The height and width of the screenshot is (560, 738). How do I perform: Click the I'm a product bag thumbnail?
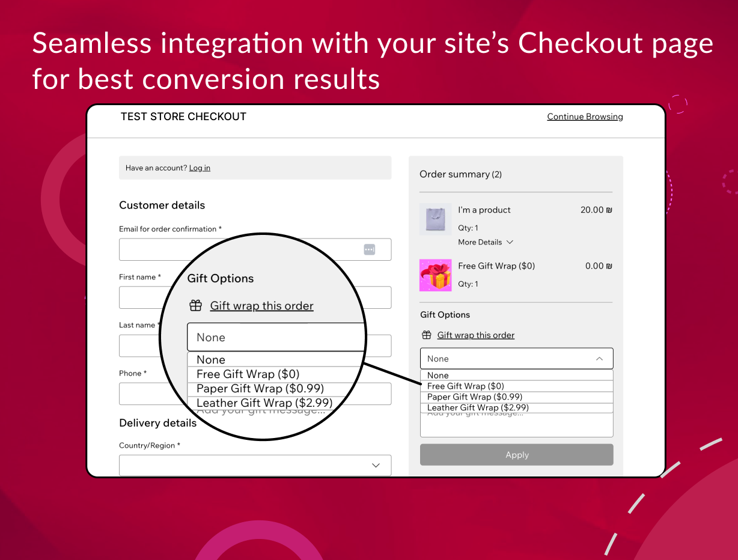pos(435,219)
